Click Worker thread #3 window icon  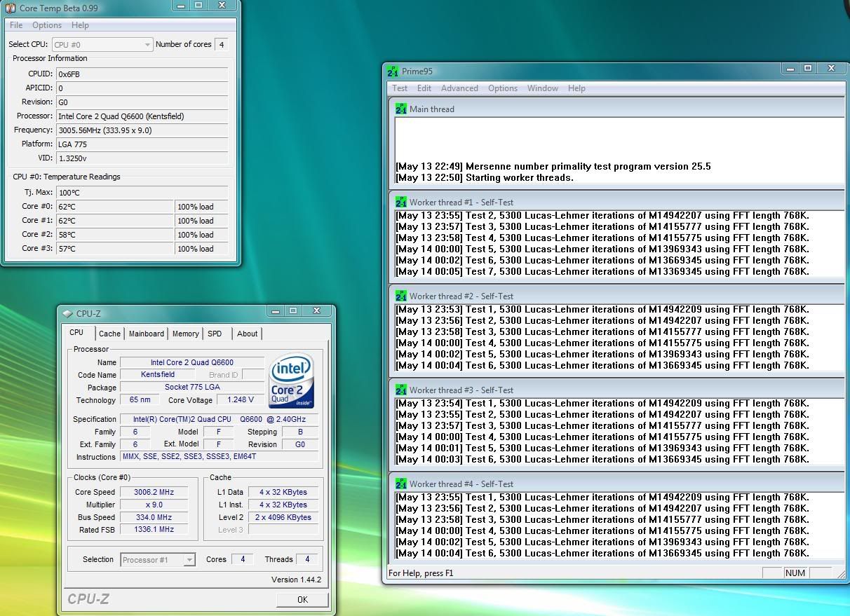[x=400, y=390]
